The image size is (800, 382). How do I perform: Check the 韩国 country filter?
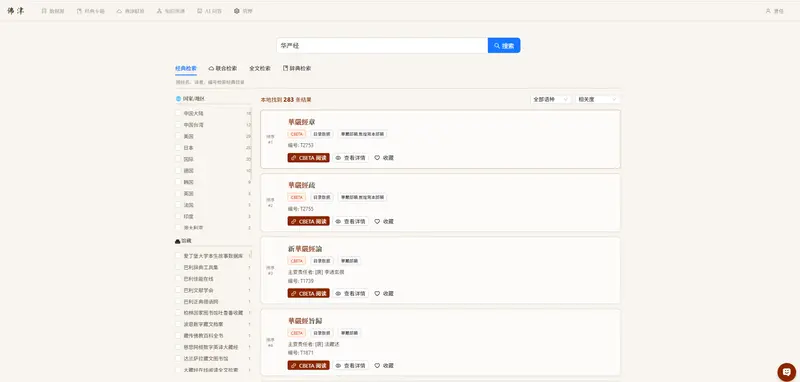(x=178, y=182)
